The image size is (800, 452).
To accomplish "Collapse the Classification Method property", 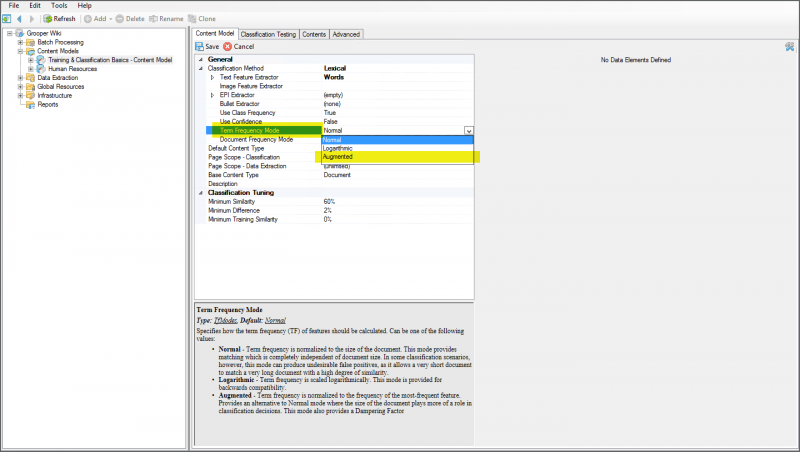I will point(201,68).
